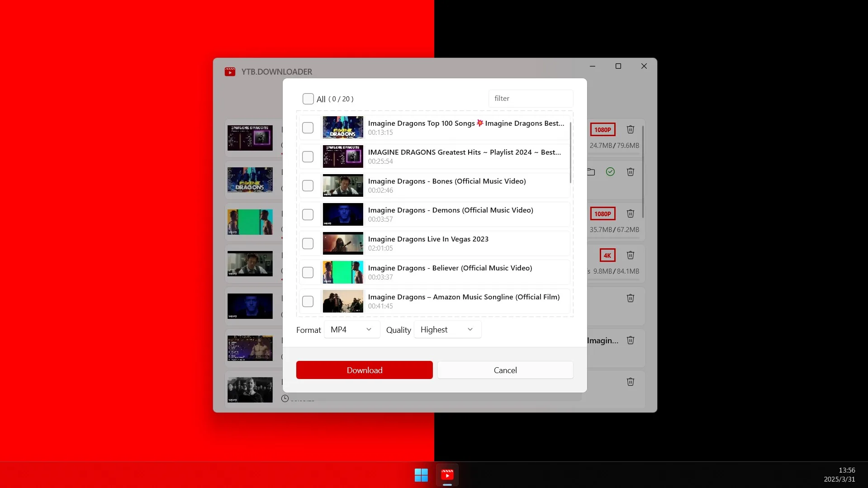Click the main window's vertical scrollbar
This screenshot has height=488, width=868.
tap(643, 172)
